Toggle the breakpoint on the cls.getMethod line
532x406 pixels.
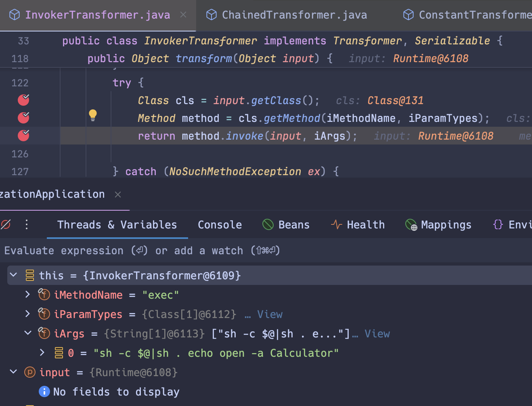(23, 118)
